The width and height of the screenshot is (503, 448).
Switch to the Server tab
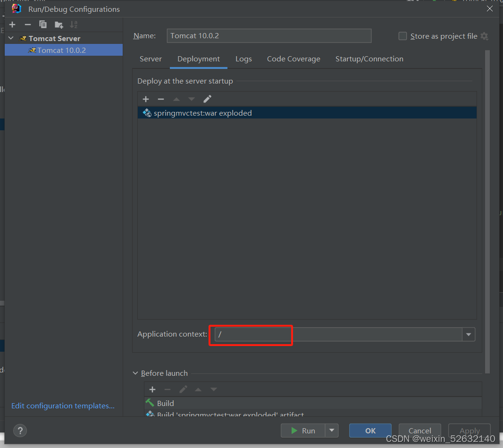click(151, 59)
